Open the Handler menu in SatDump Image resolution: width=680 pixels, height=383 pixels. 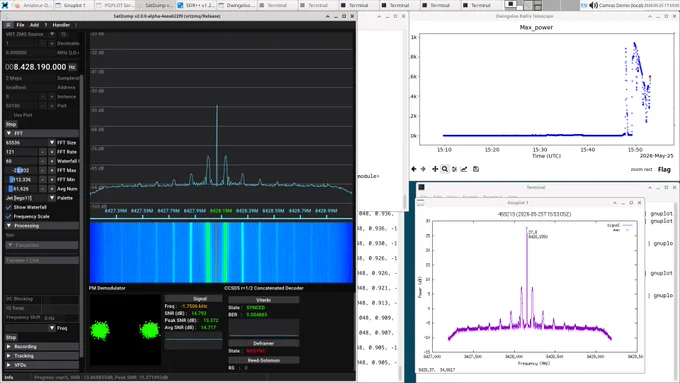point(61,25)
